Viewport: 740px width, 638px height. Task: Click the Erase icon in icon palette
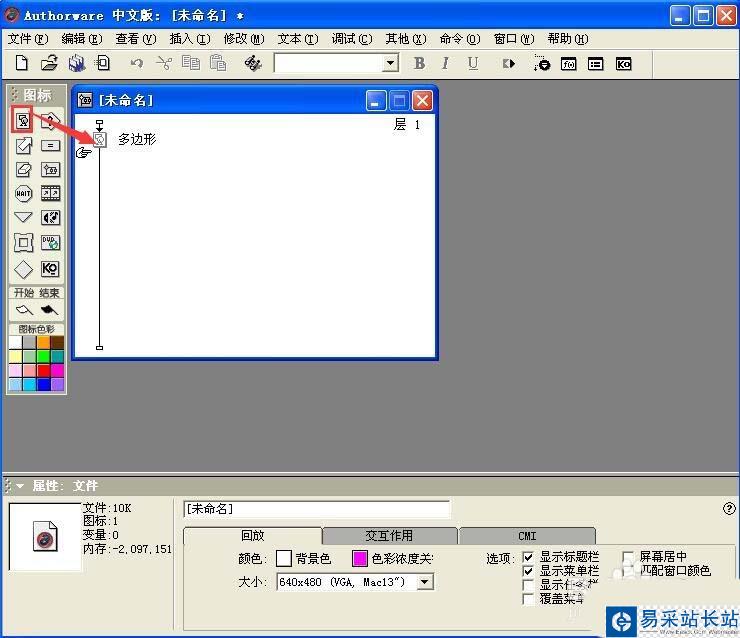[x=23, y=170]
